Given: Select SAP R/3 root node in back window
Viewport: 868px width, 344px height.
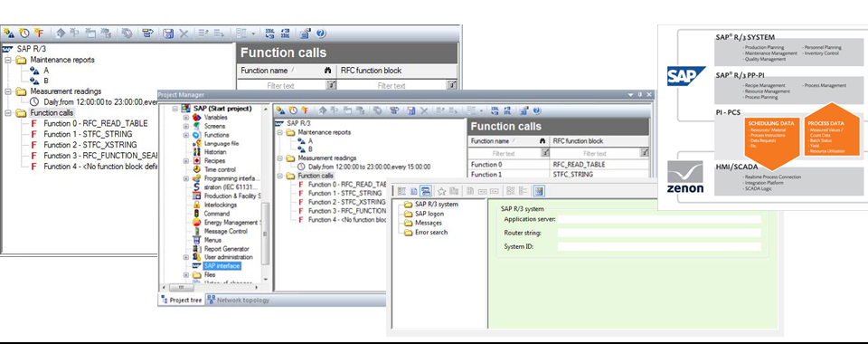Looking at the screenshot, I should click(32, 49).
